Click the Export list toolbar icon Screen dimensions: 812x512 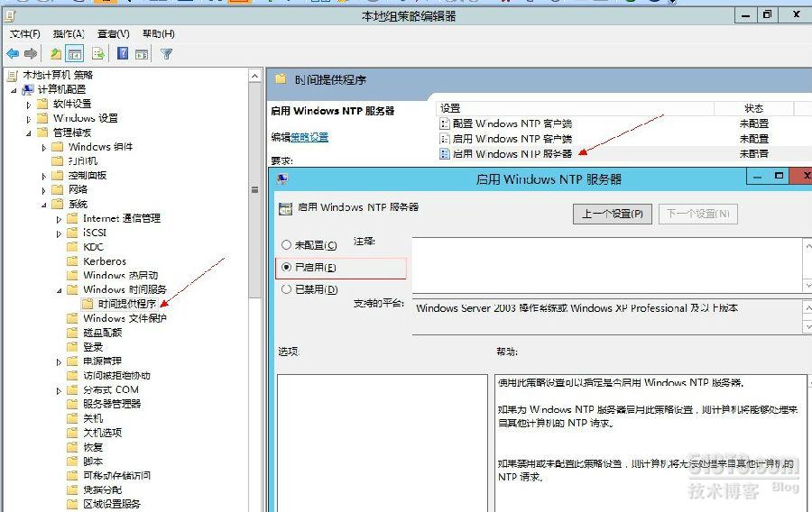(97, 53)
